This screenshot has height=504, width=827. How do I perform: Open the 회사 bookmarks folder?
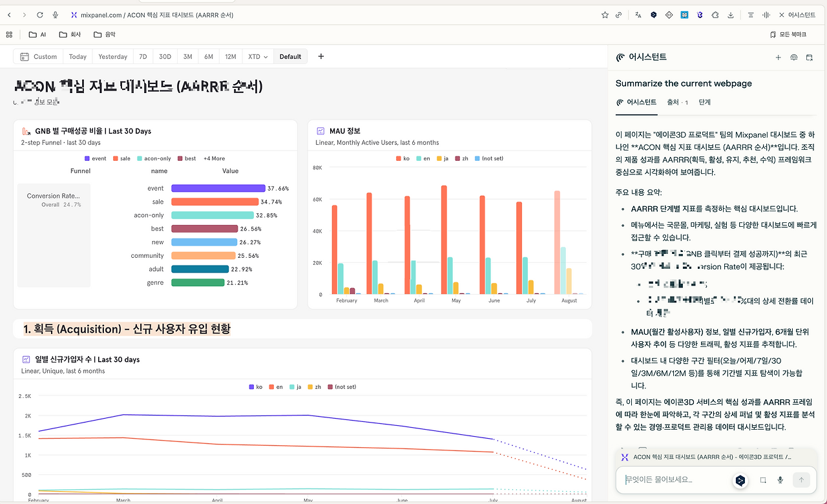coord(70,34)
